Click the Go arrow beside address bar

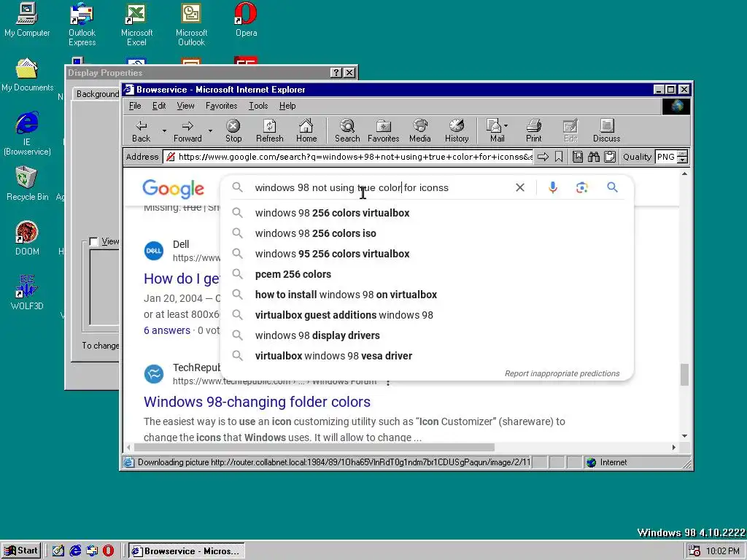click(x=543, y=157)
